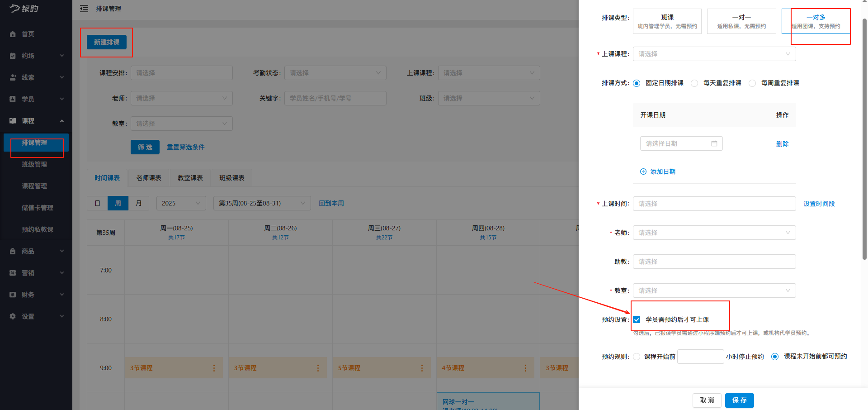Screen dimensions: 868x410
Task: Collapse the sidebar with the hamburger icon
Action: pos(84,9)
